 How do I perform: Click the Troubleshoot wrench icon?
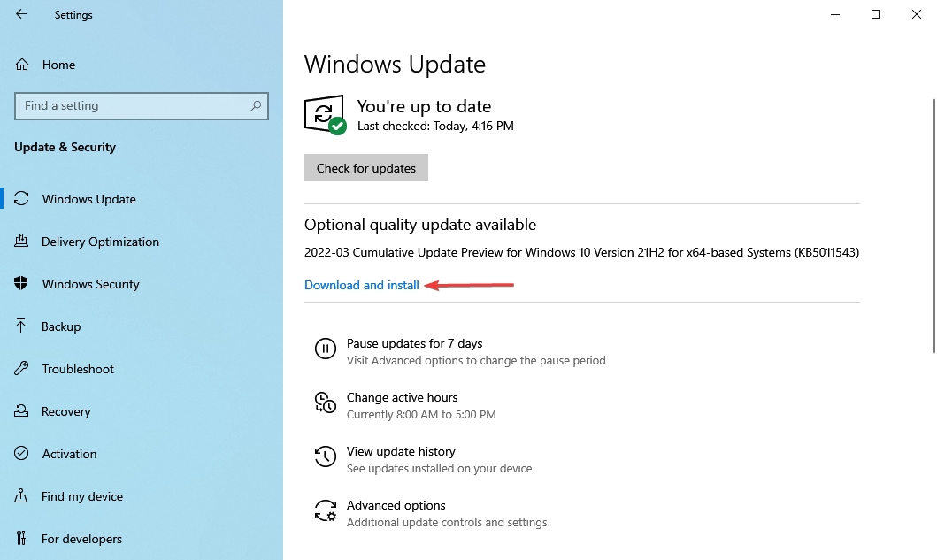coord(21,368)
